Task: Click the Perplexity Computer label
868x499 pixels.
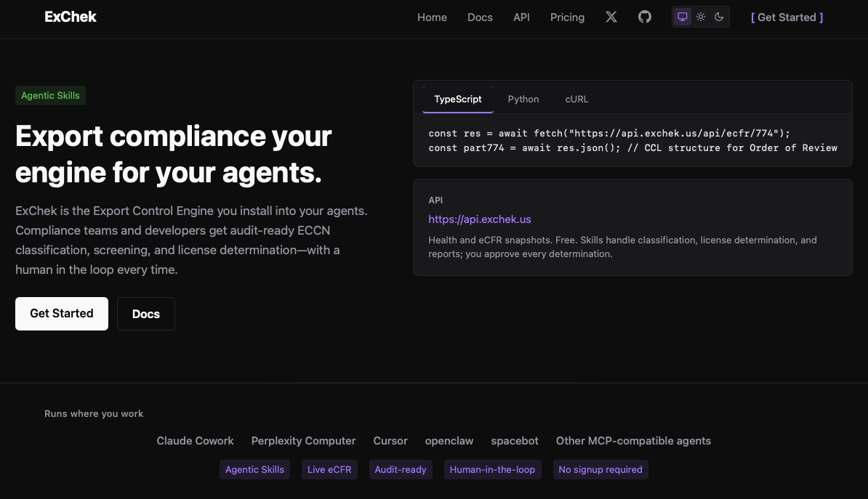Action: [x=303, y=441]
